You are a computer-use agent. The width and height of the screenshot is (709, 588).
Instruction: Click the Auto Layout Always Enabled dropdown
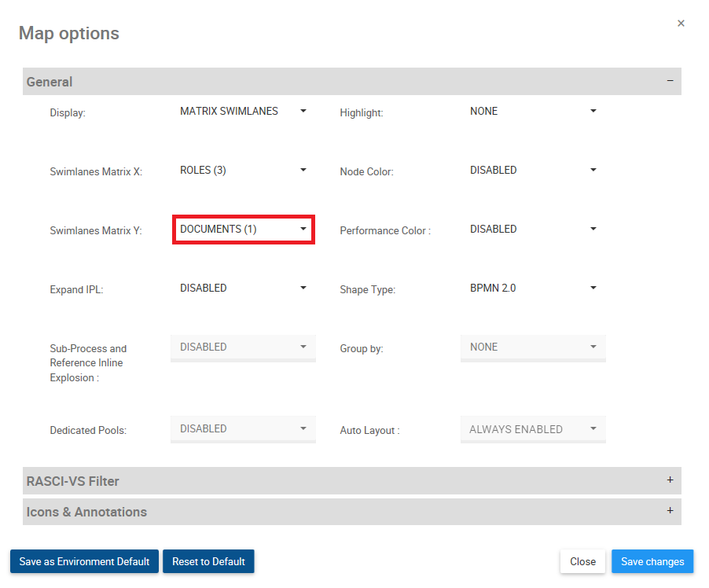pos(533,429)
